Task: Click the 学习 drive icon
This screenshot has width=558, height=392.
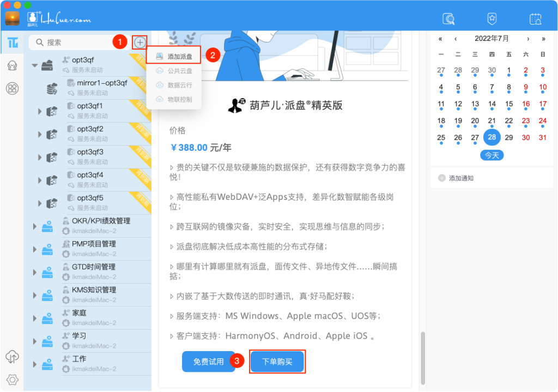Action: [x=47, y=341]
